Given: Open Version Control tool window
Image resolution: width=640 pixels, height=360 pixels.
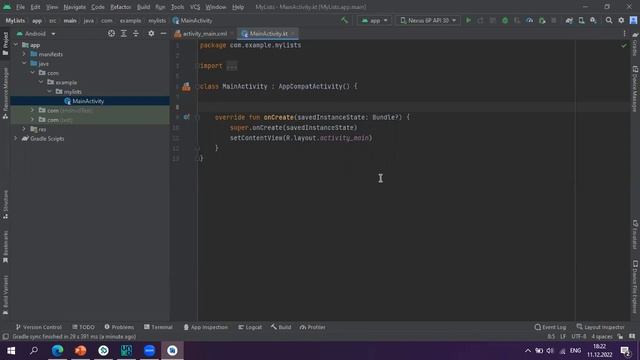Looking at the screenshot, I should (x=38, y=327).
